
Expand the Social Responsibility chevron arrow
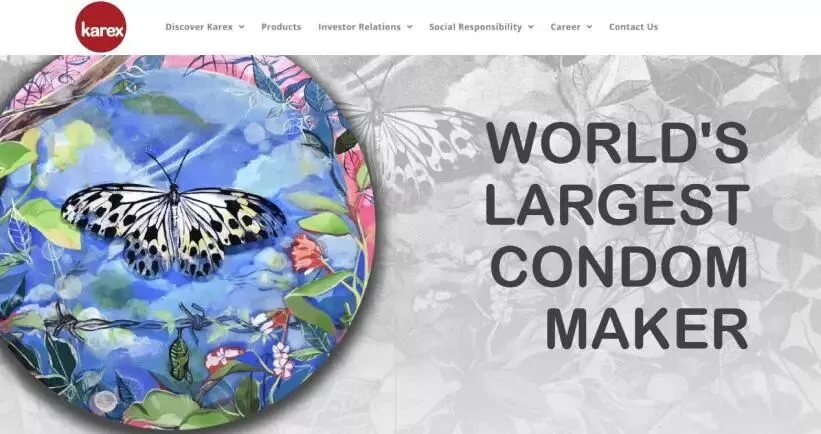[x=531, y=27]
